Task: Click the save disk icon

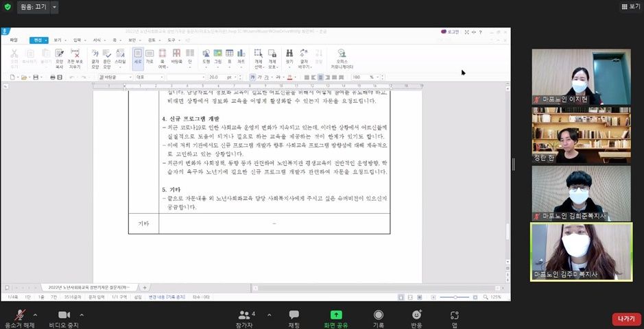Action: point(36,77)
